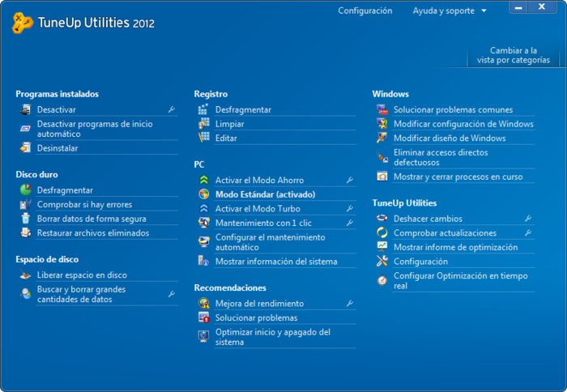Screen dimensions: 567x392
Task: Click the Desactivar programs icon
Action: coord(25,109)
